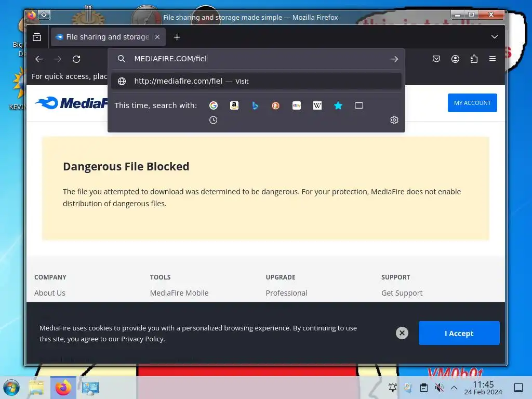Viewport: 532px width, 399px height.
Task: Open the file explorer taskbar icon
Action: tap(36, 388)
